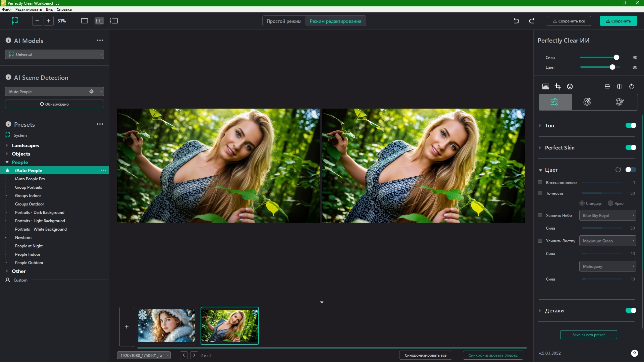Reset the Цвет section settings
644x362 pixels.
[x=618, y=170]
